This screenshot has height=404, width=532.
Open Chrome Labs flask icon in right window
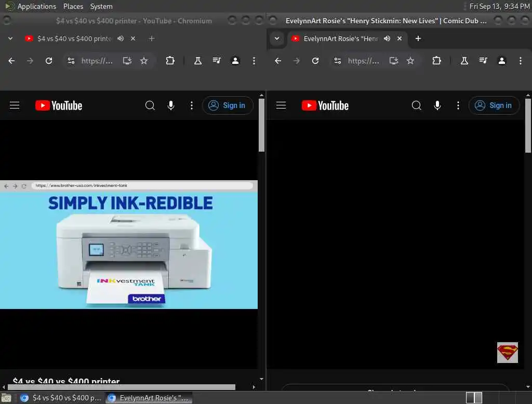click(x=464, y=61)
